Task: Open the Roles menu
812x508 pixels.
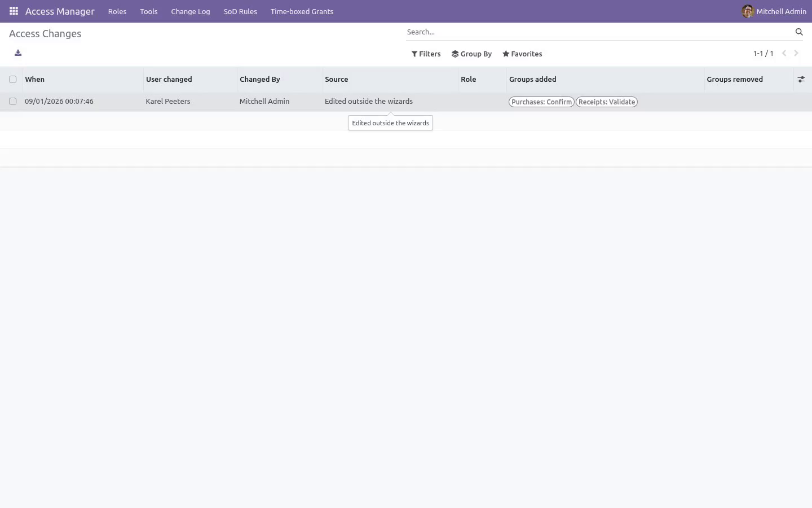Action: 117,11
